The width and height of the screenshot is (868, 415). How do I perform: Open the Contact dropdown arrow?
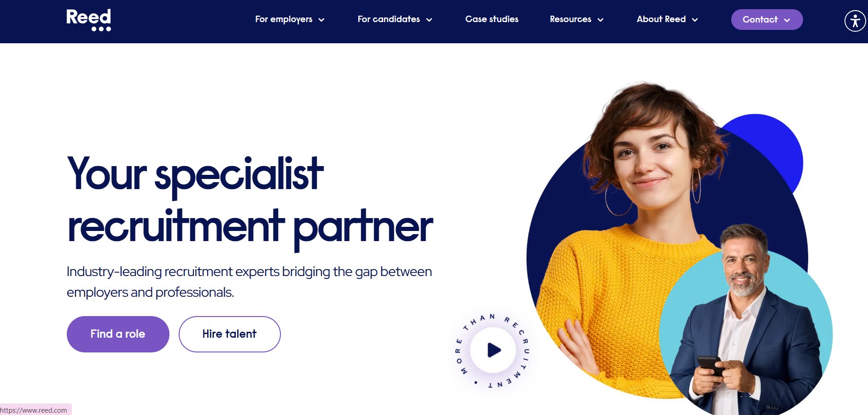click(787, 20)
